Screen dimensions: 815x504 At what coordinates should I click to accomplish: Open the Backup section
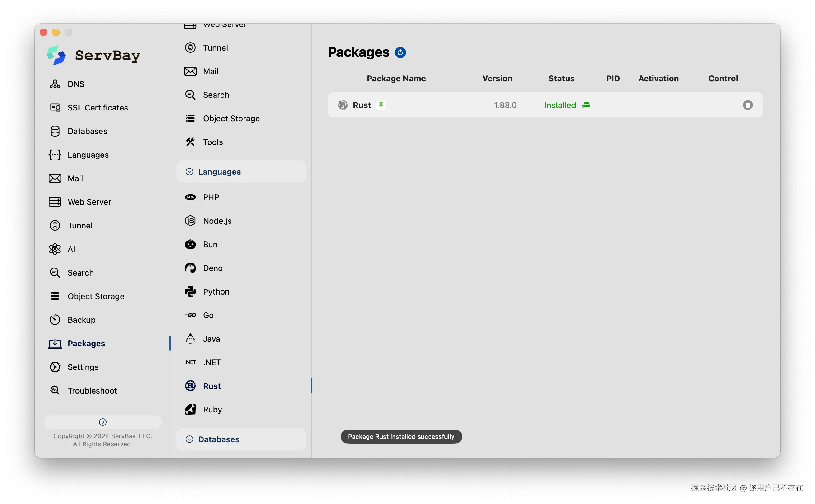tap(81, 320)
